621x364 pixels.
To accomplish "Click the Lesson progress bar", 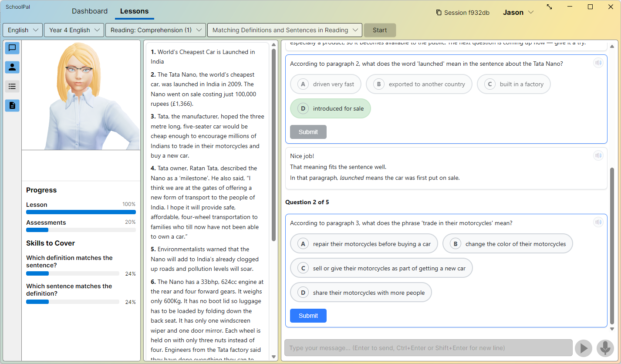I will pyautogui.click(x=81, y=212).
